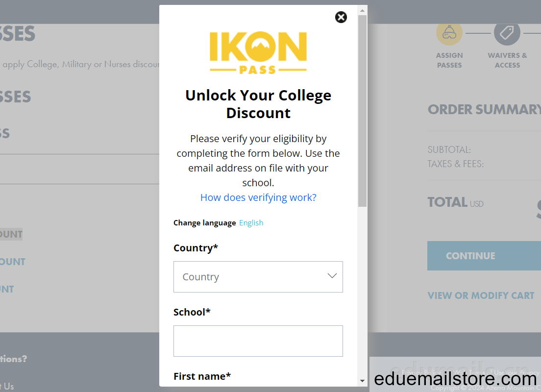The width and height of the screenshot is (541, 392).
Task: Click the Order Summary heading
Action: (x=485, y=109)
